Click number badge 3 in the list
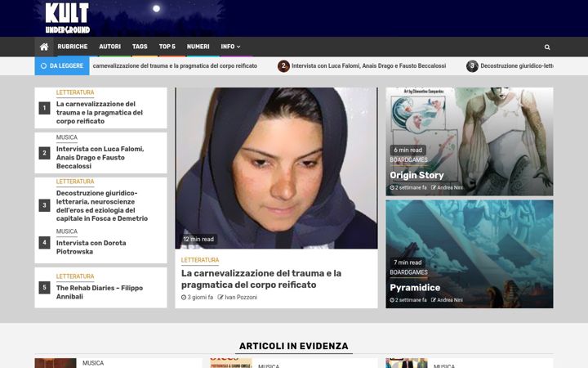588x368 pixels. [x=44, y=205]
